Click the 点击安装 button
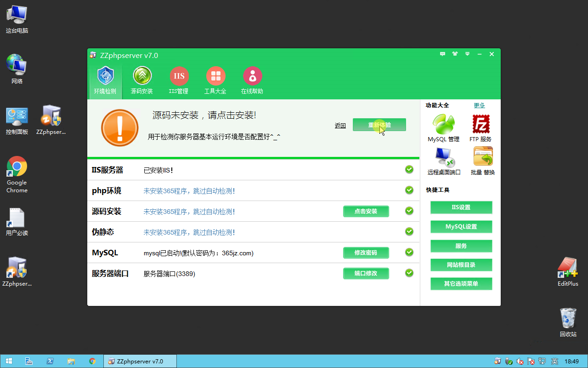Viewport: 588px width, 368px height. pyautogui.click(x=366, y=211)
